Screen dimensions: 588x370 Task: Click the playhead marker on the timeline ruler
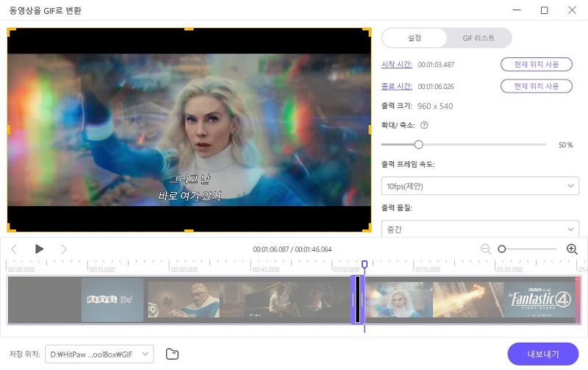pos(365,265)
